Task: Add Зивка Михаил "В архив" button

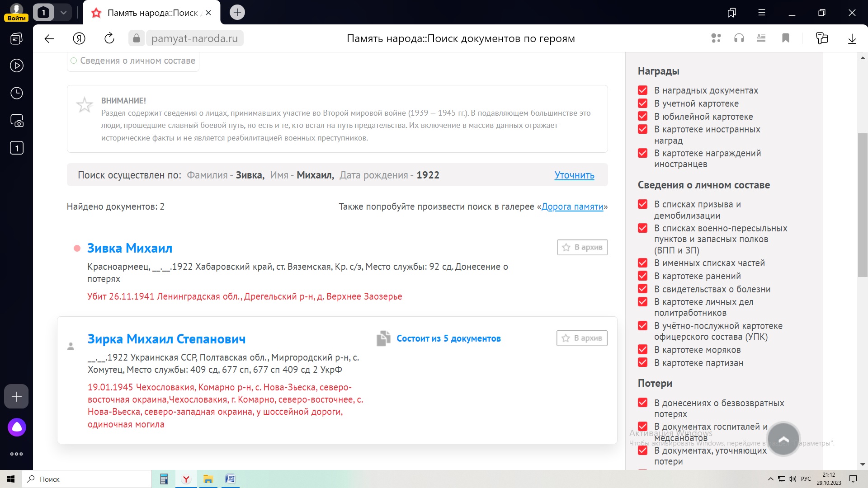Action: 582,247
